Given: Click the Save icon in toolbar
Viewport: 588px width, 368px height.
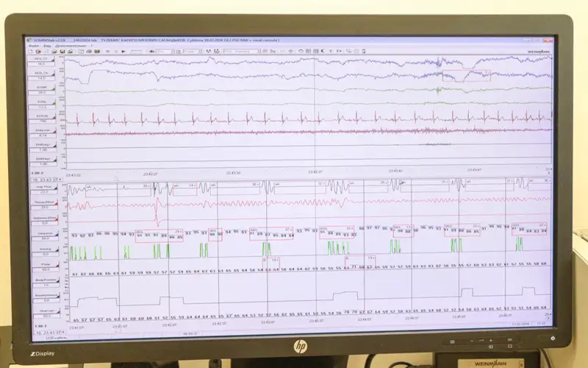Looking at the screenshot, I should [x=61, y=52].
